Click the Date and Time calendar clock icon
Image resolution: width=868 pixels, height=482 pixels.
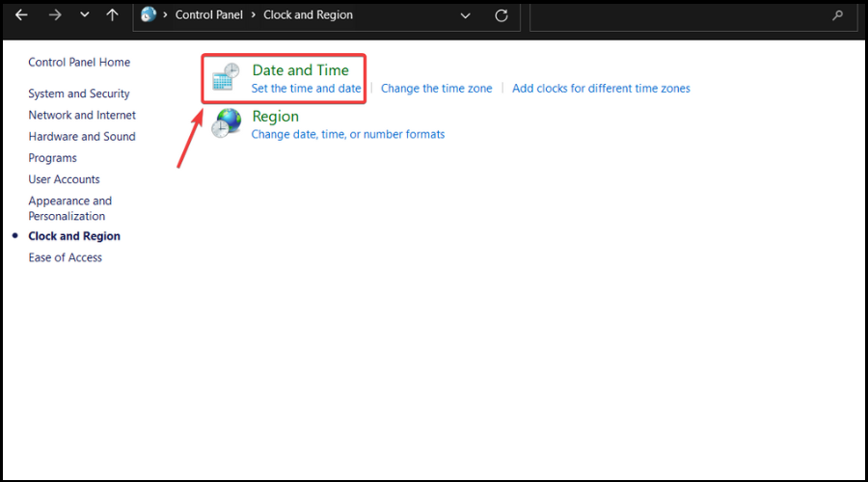[x=226, y=77]
